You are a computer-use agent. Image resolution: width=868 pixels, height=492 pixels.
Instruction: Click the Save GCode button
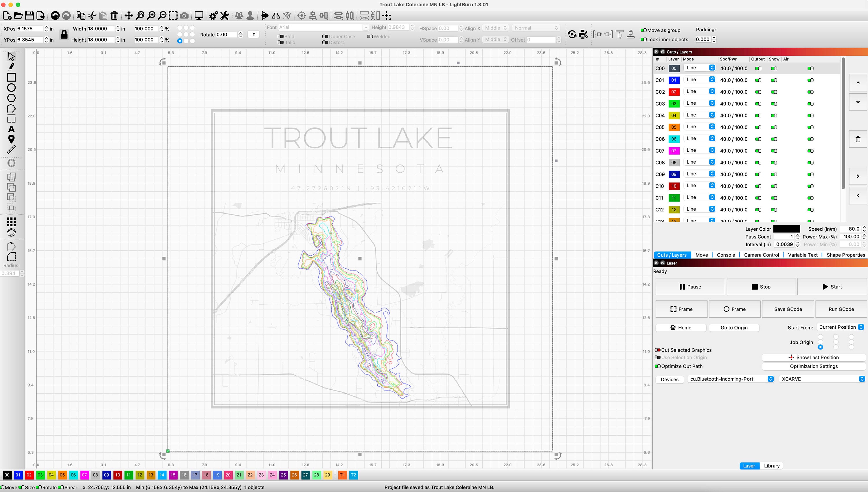pyautogui.click(x=788, y=309)
